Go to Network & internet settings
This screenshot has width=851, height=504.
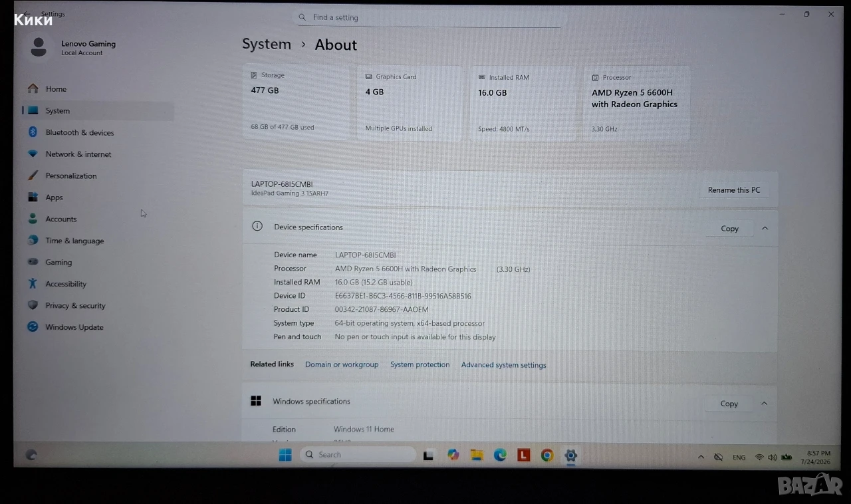tap(78, 154)
